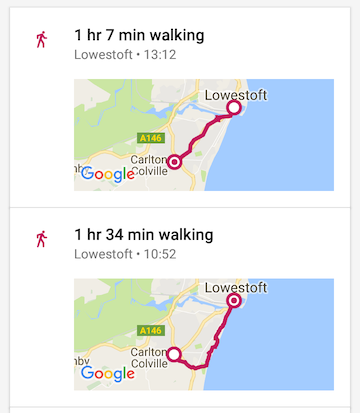Click the Google logo on the second map

[x=108, y=373]
